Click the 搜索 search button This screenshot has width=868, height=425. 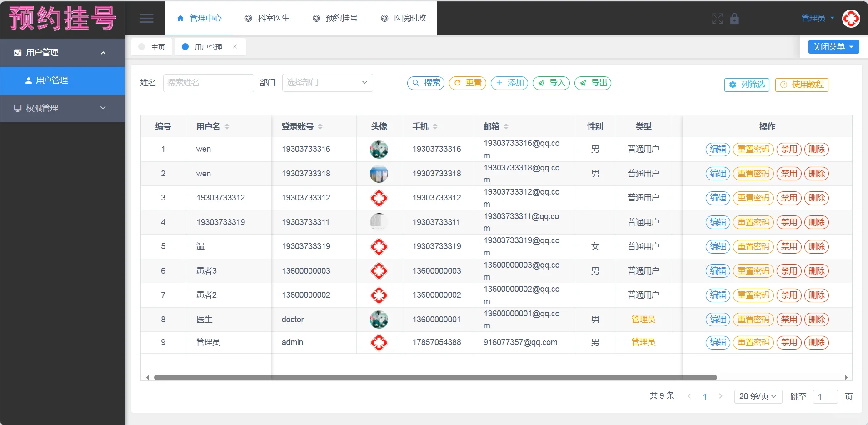click(425, 83)
